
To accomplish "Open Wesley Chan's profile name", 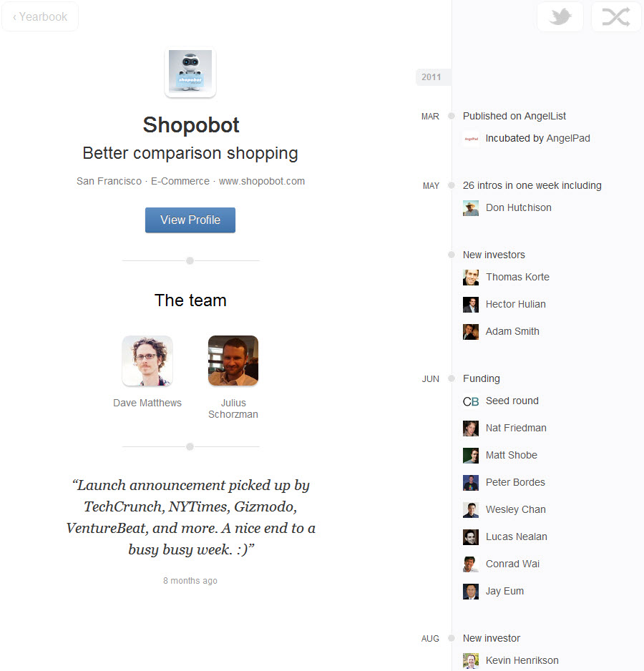I will 515,509.
